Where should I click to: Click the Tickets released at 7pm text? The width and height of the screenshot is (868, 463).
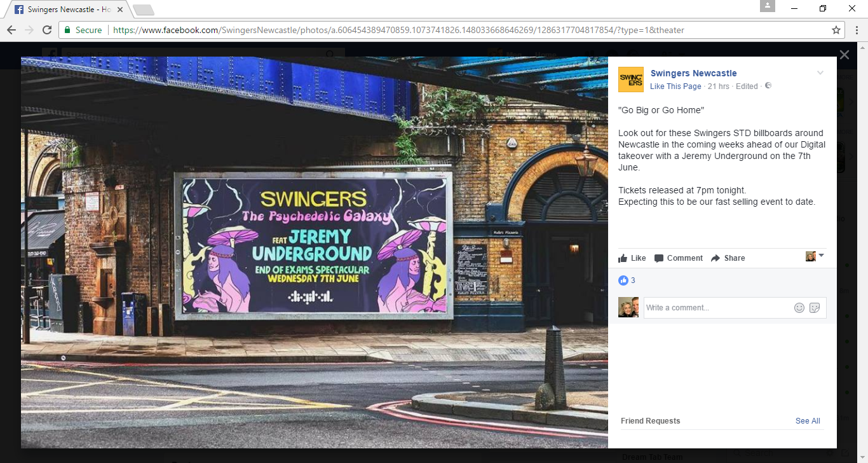(682, 190)
